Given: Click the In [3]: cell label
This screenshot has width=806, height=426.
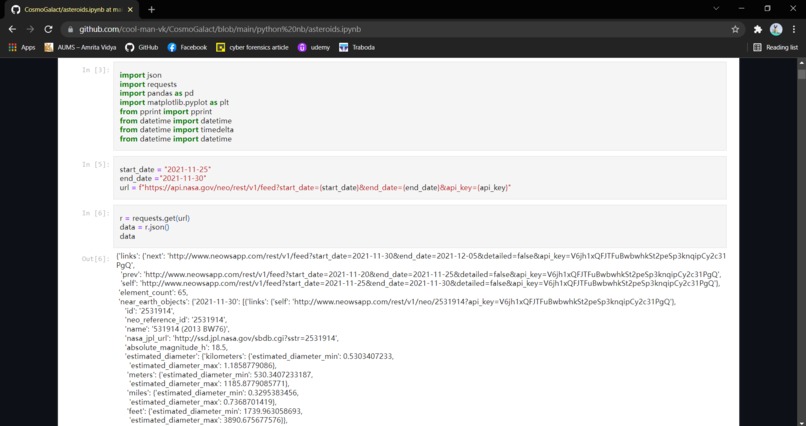Looking at the screenshot, I should [96, 70].
